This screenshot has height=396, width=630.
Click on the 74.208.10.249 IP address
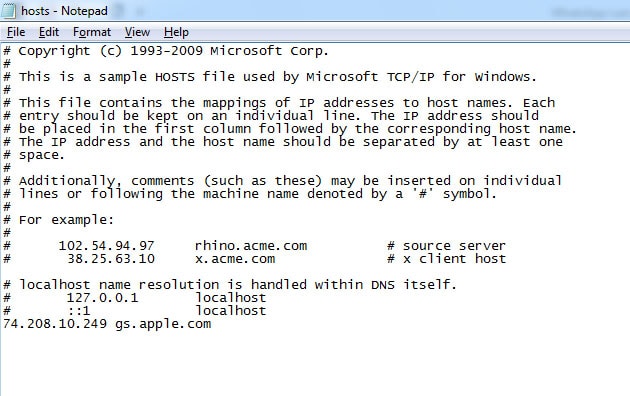pos(55,324)
